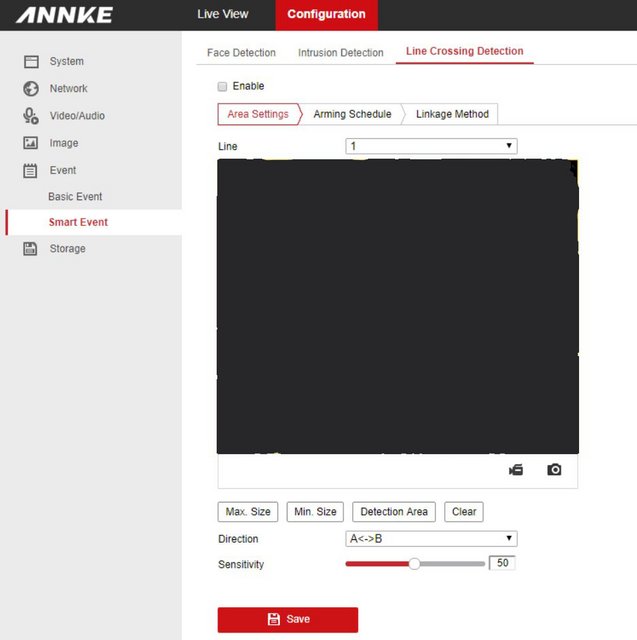Click the Image picture icon
Image resolution: width=637 pixels, height=640 pixels.
pos(31,143)
